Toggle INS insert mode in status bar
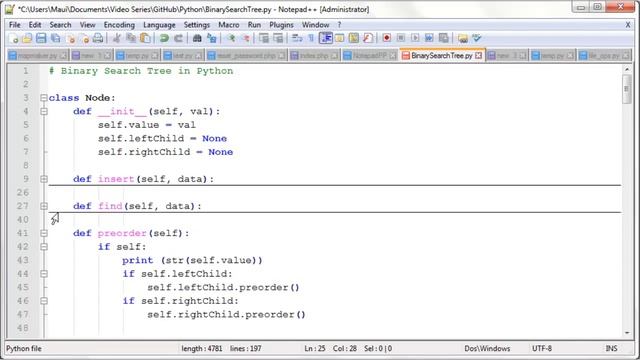The image size is (640, 360). click(x=611, y=349)
